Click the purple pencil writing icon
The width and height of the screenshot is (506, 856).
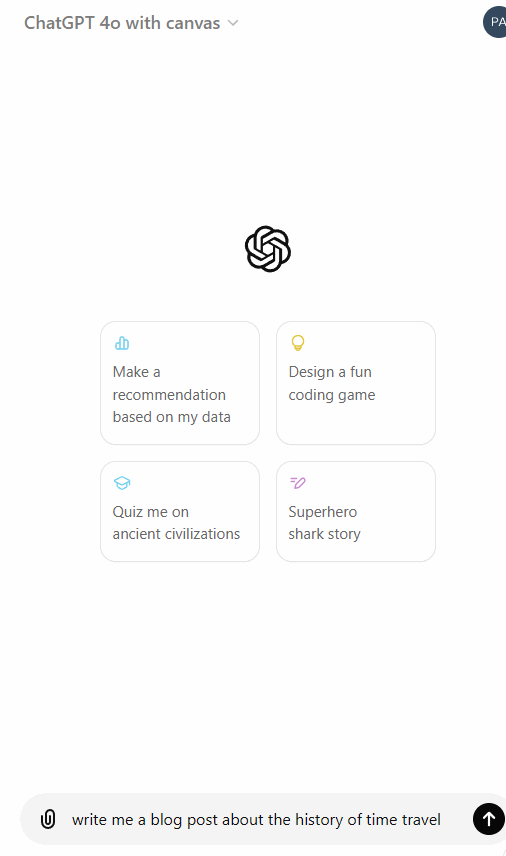click(297, 483)
